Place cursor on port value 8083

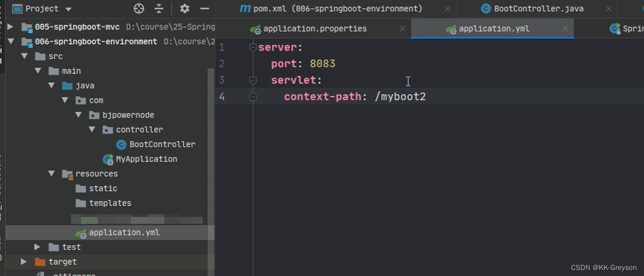click(322, 64)
